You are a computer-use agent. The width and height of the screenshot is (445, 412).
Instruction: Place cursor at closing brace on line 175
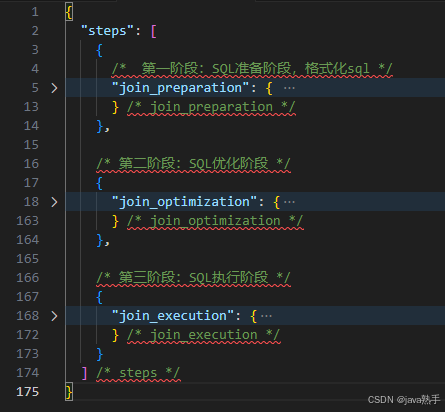[69, 392]
